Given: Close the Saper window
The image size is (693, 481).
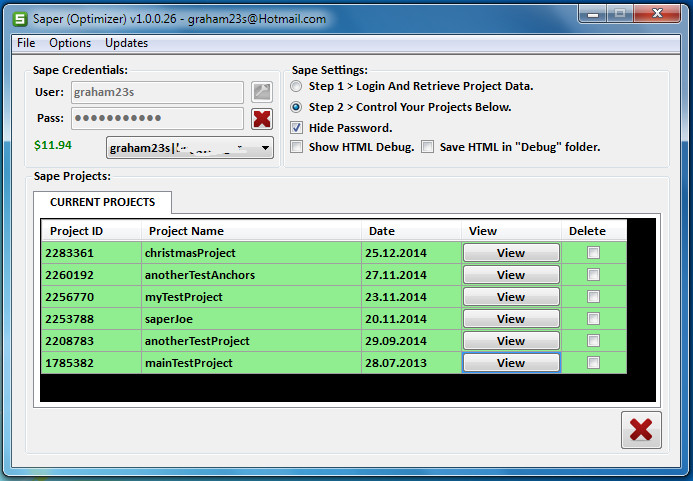Looking at the screenshot, I should [x=657, y=14].
